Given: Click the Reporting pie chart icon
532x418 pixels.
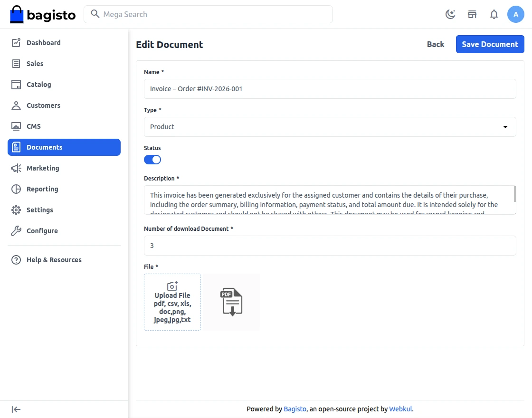Looking at the screenshot, I should pyautogui.click(x=16, y=189).
